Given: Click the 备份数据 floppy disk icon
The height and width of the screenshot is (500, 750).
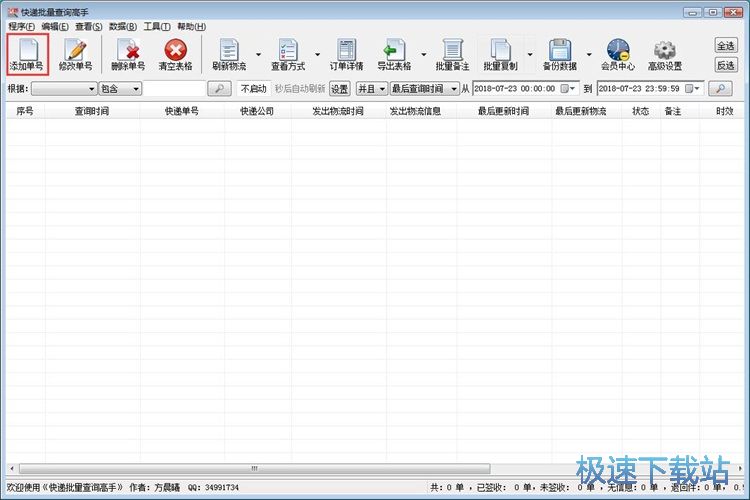Looking at the screenshot, I should (560, 54).
